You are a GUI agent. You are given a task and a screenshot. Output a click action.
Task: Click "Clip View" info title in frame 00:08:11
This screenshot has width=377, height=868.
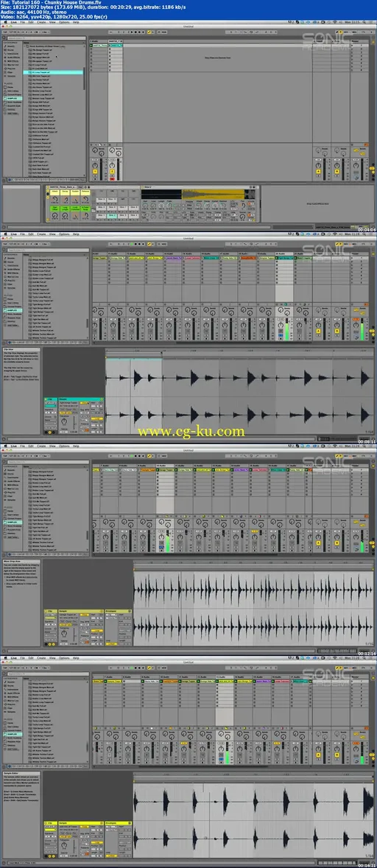pyautogui.click(x=8, y=349)
